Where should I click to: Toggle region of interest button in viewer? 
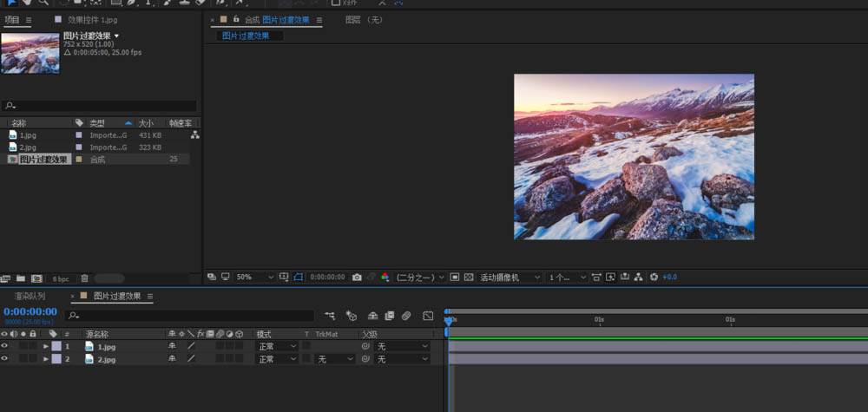pos(454,277)
